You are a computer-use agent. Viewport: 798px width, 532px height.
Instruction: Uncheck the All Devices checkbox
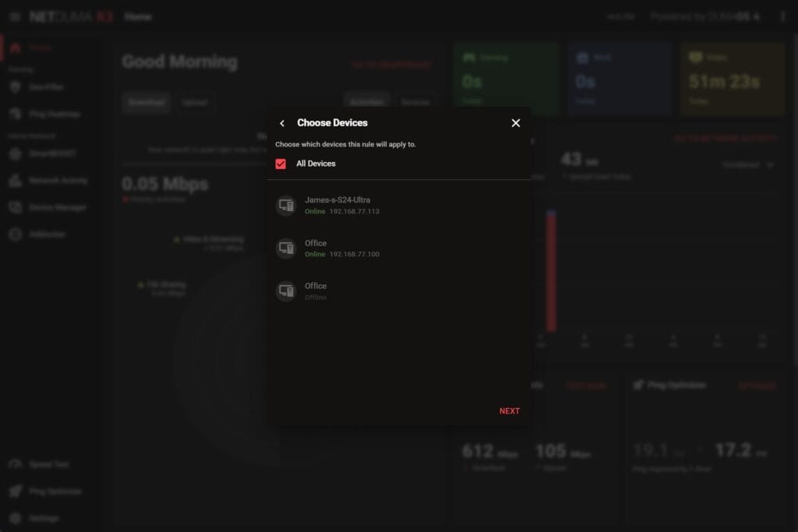pos(281,164)
